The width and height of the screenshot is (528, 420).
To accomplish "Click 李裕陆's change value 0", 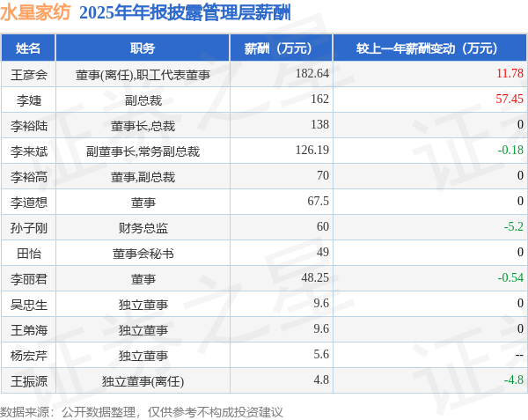I will point(520,124).
